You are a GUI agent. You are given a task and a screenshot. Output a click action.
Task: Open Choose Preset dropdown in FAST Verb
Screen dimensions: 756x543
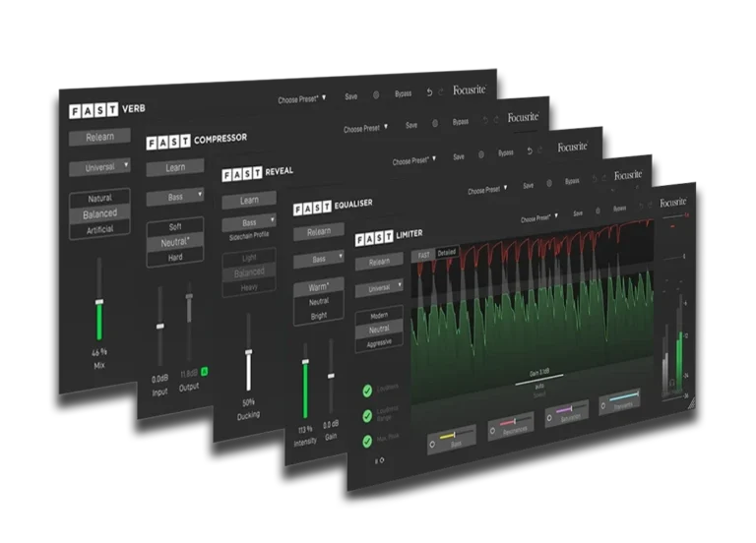pos(302,99)
